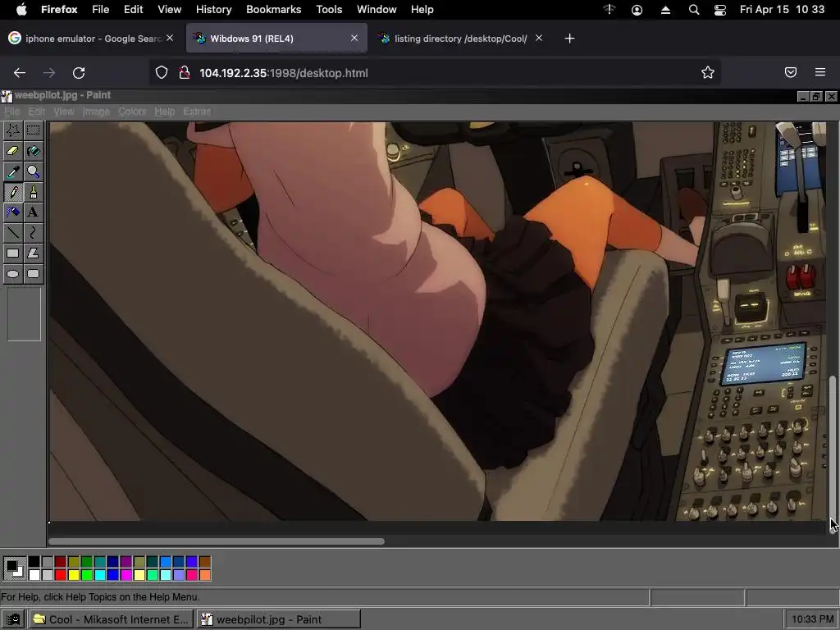Open the macOS History menu
The height and width of the screenshot is (630, 840).
tap(213, 10)
